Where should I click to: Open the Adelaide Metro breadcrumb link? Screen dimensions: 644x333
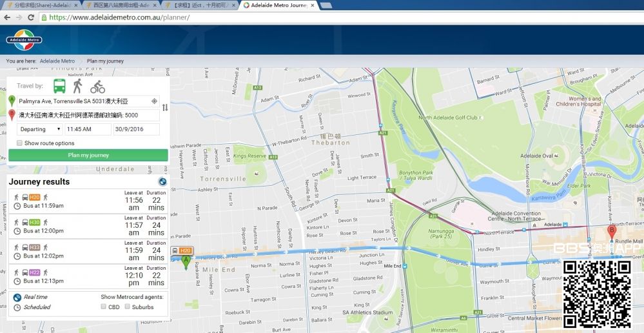[57, 61]
